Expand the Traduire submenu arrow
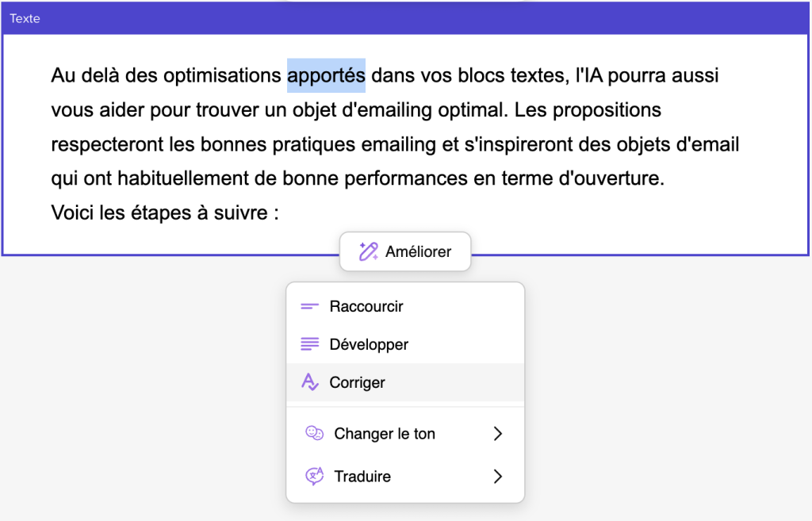 coord(498,476)
